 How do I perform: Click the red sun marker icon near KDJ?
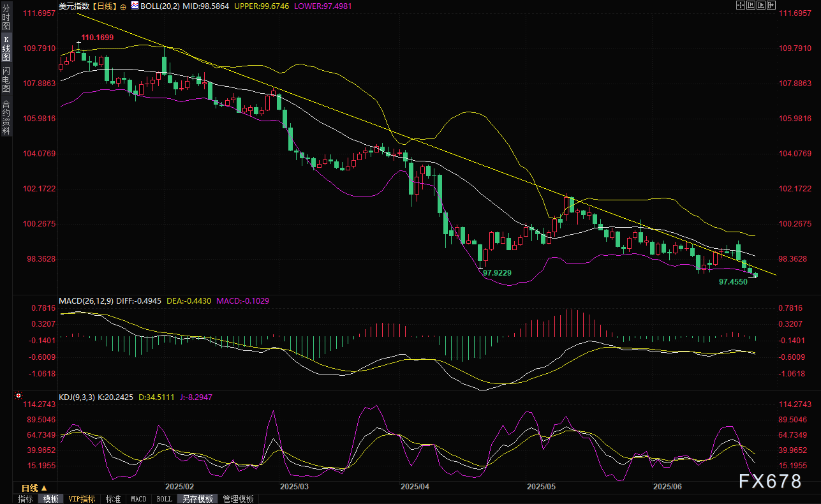pyautogui.click(x=18, y=397)
